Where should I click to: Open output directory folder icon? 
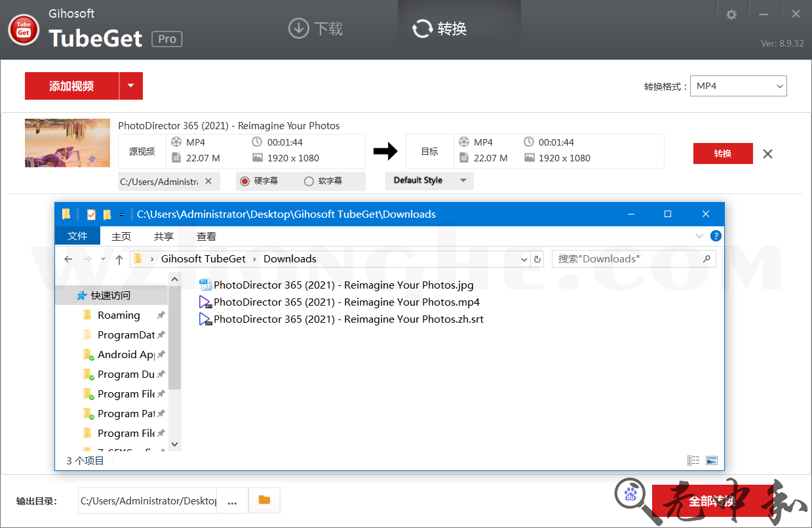pyautogui.click(x=264, y=500)
